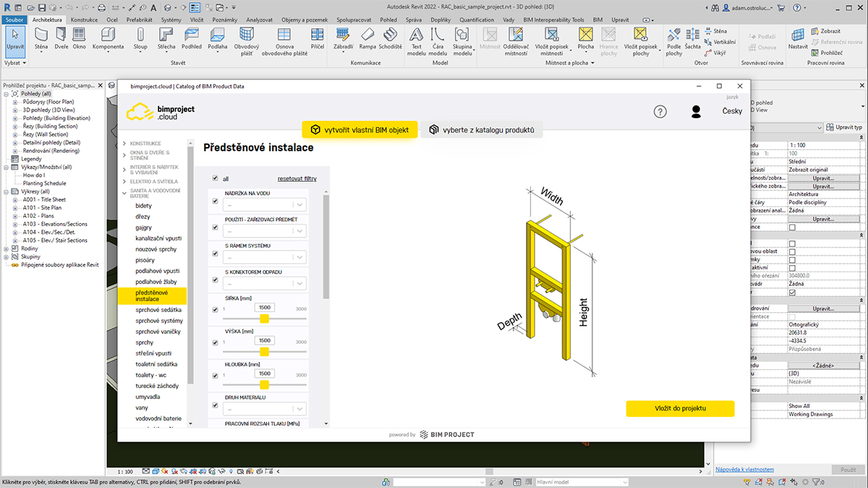Viewport: 868px width, 488px height.
Task: Select the Příčel (mullion) tool
Action: click(318, 39)
